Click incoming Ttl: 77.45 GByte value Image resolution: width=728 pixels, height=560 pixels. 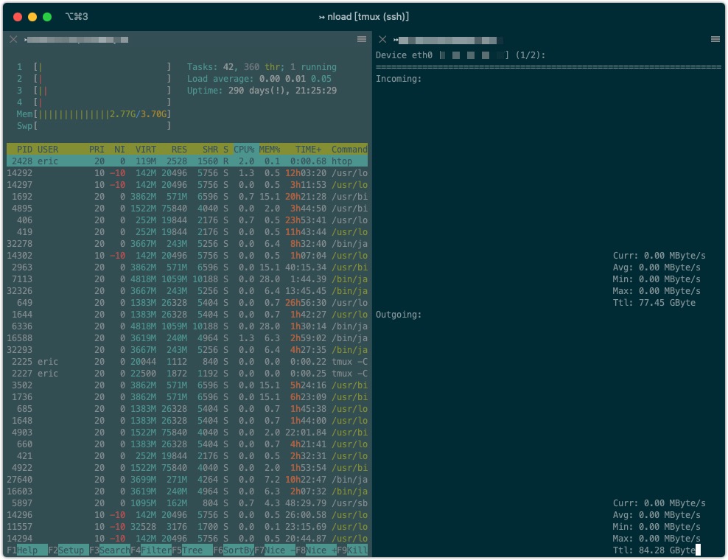[x=654, y=303]
